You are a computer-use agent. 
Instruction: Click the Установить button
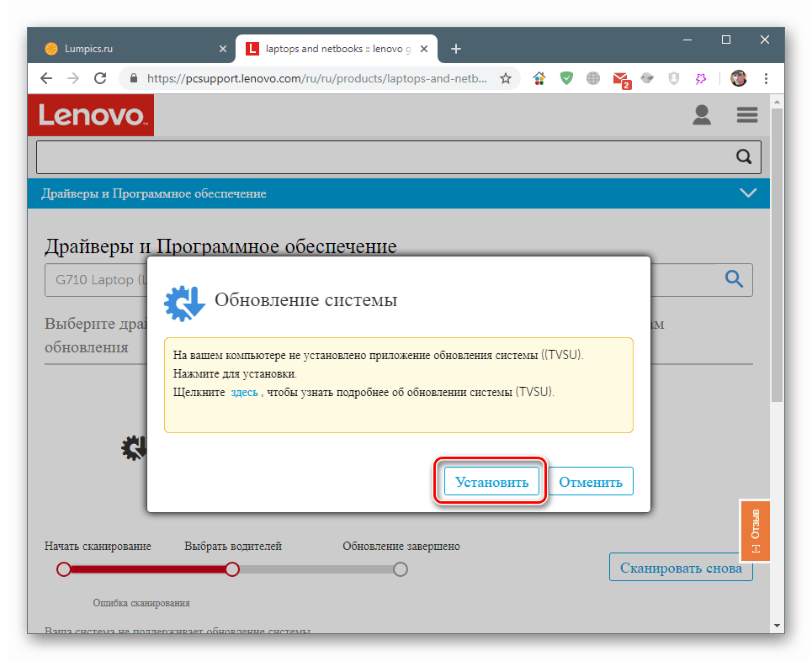pyautogui.click(x=491, y=481)
